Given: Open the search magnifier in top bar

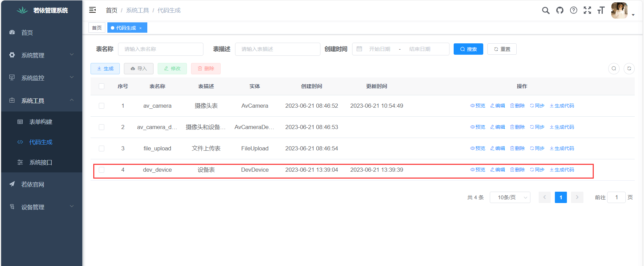Looking at the screenshot, I should click(546, 10).
